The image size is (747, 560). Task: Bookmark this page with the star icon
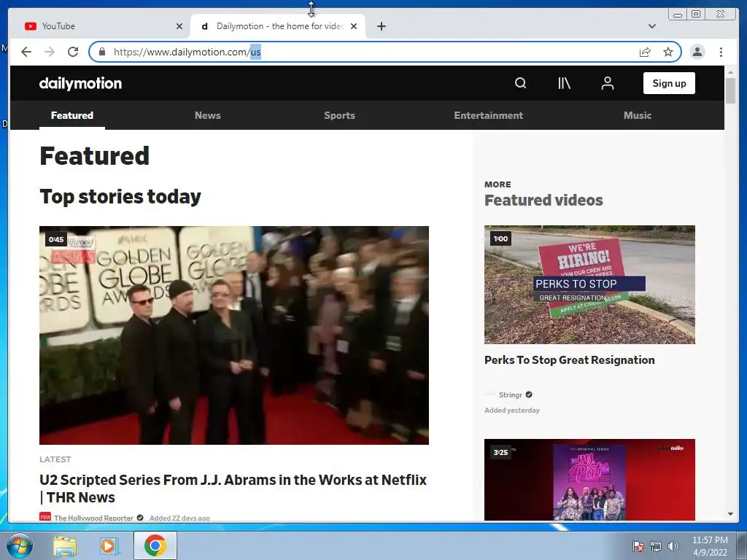668,52
